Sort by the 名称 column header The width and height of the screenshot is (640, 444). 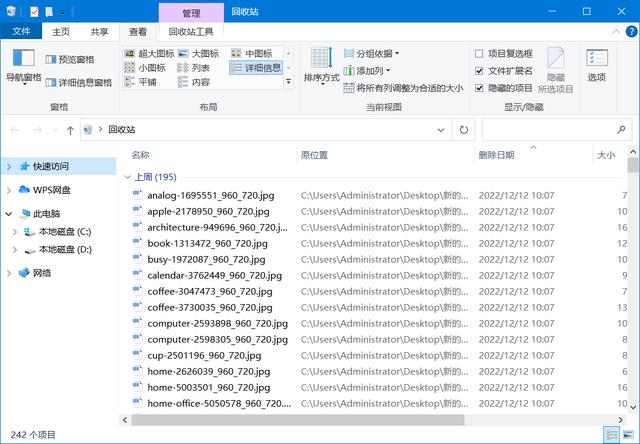(140, 155)
